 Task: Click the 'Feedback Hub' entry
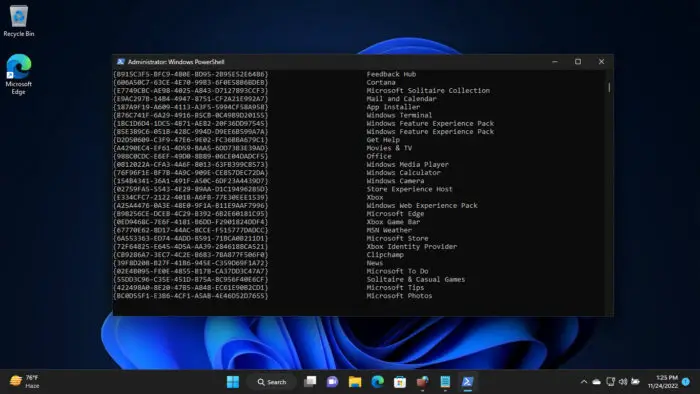coord(391,74)
